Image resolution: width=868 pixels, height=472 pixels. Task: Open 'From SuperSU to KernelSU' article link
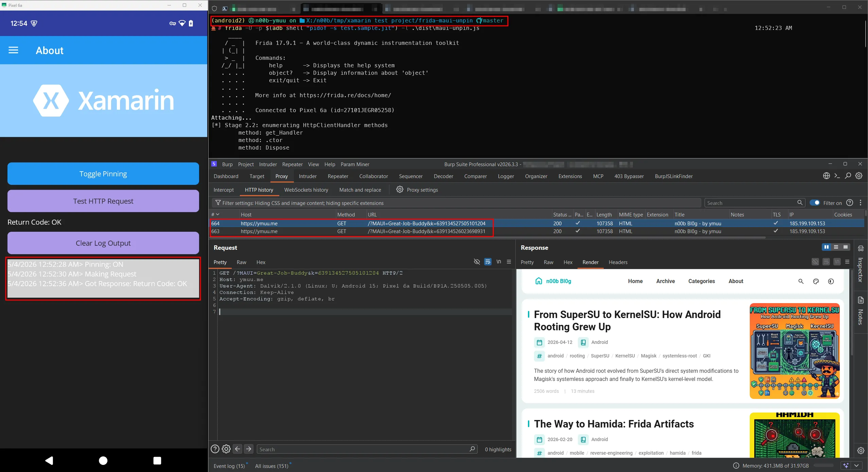[627, 320]
